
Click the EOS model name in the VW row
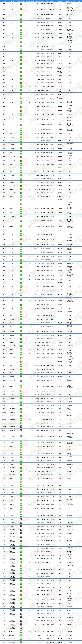[12, 436]
